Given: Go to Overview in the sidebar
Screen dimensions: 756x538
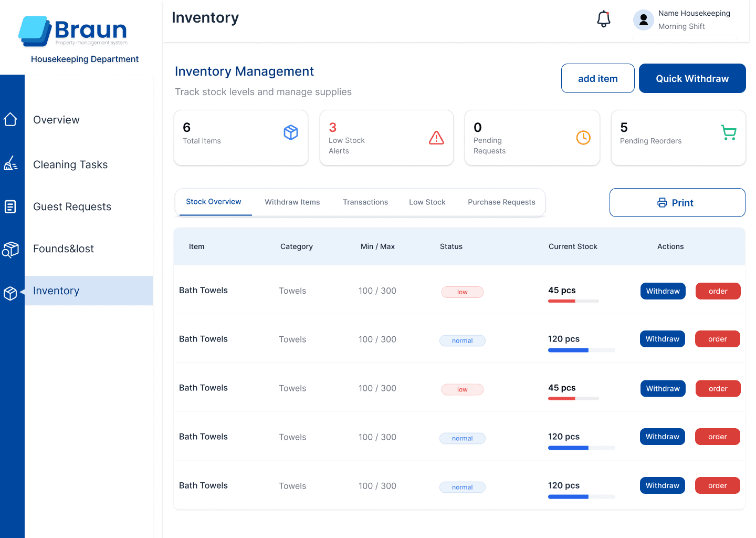Looking at the screenshot, I should 56,120.
